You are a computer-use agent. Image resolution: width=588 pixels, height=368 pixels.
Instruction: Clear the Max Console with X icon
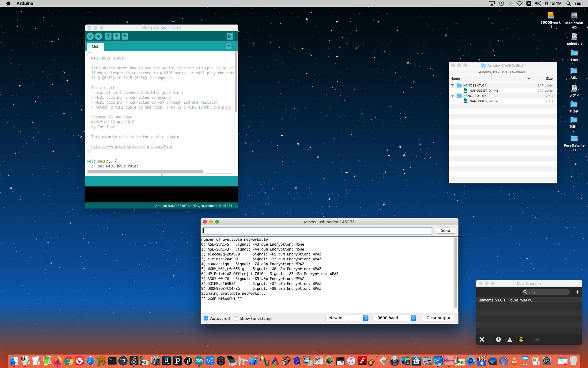click(x=482, y=339)
